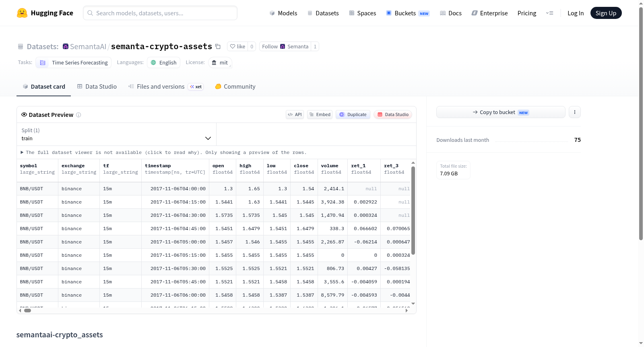Click the Downloads last month value 75
This screenshot has width=644, height=347.
click(x=578, y=140)
